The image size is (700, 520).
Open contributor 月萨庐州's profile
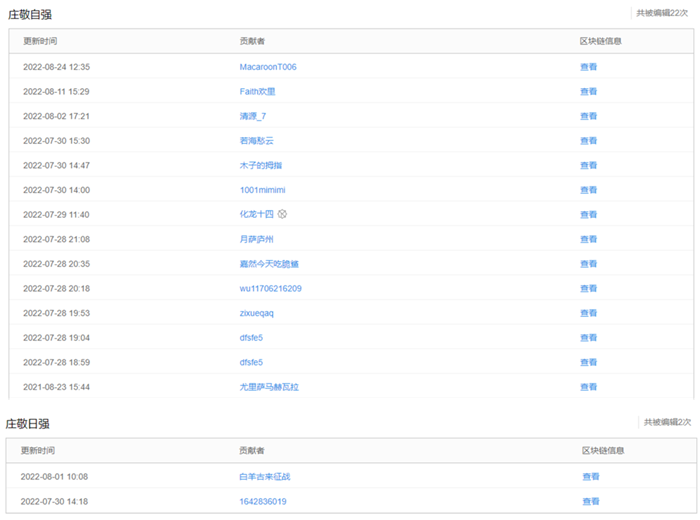256,239
